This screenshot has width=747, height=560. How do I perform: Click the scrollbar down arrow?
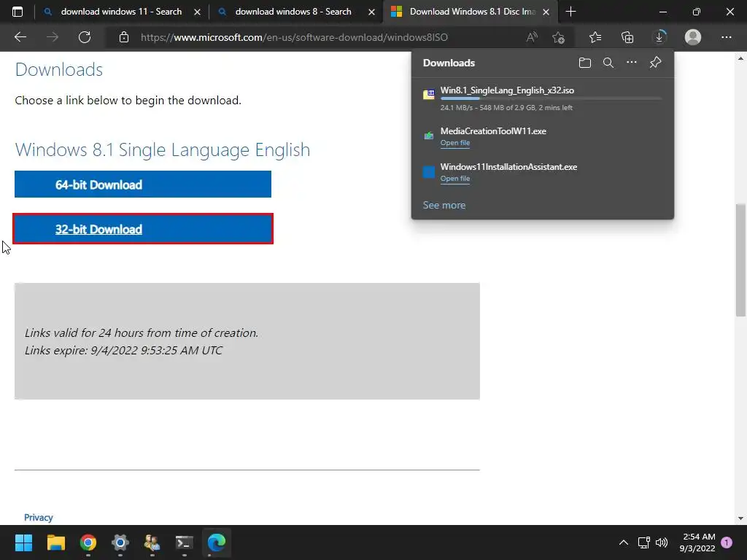(740, 518)
